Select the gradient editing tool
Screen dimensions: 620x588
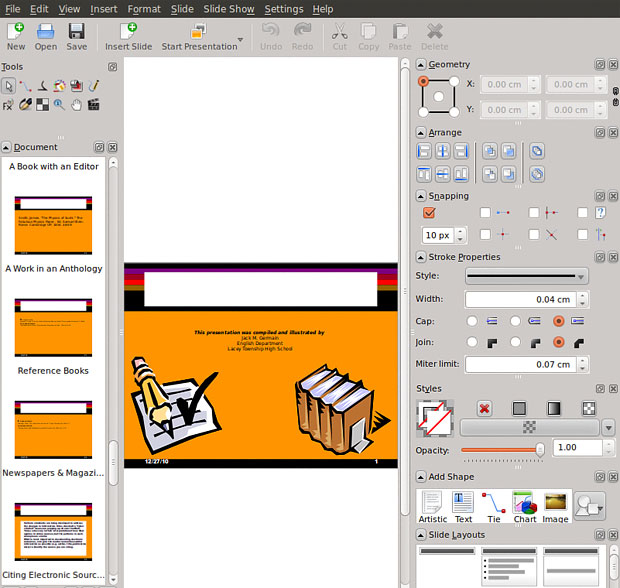point(76,86)
